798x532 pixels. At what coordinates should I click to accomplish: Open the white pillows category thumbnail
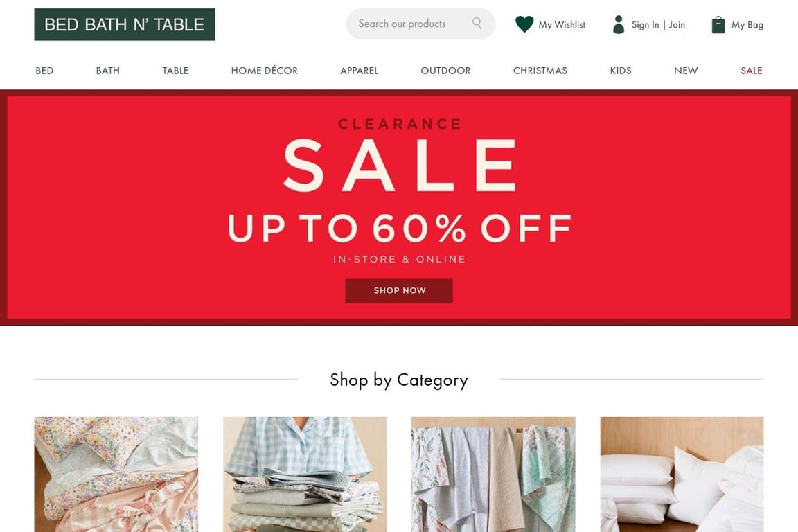(682, 475)
